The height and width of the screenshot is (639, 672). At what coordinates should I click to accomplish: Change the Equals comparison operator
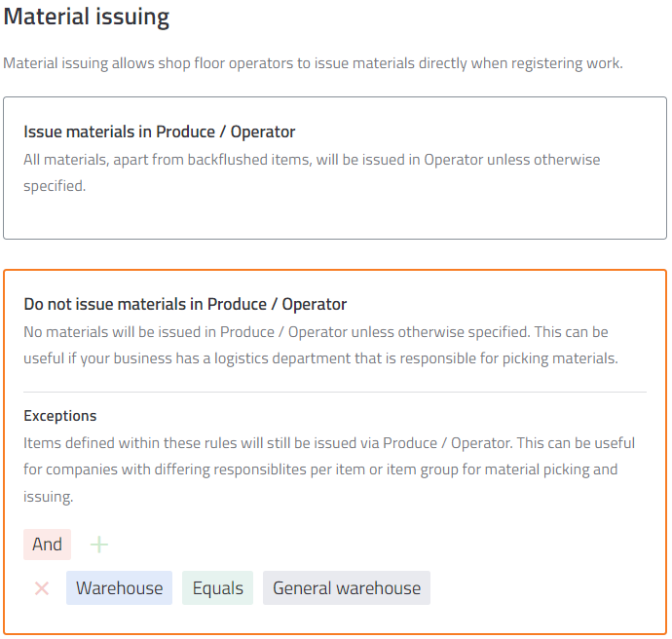[218, 588]
